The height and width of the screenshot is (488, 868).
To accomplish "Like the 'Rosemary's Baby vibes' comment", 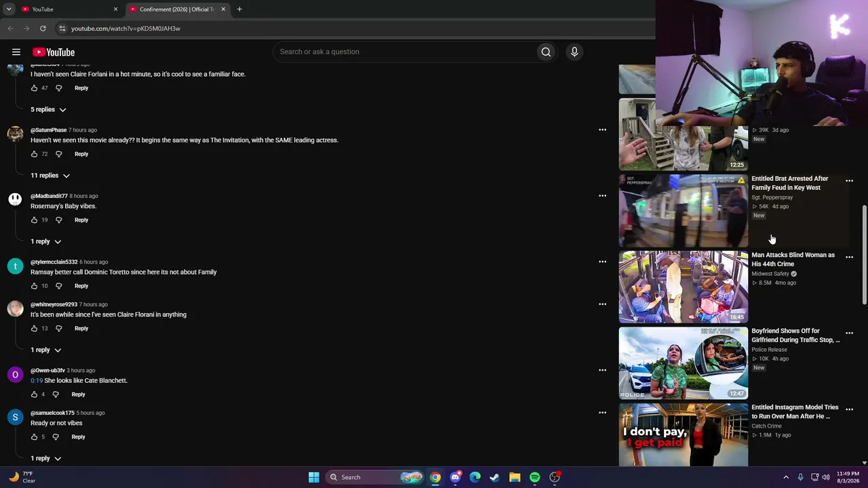I will click(35, 220).
